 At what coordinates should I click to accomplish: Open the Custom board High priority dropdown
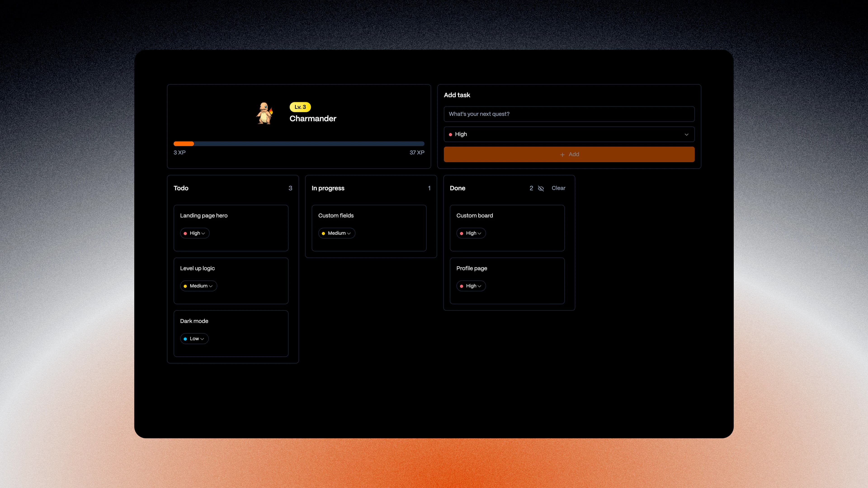(x=471, y=233)
